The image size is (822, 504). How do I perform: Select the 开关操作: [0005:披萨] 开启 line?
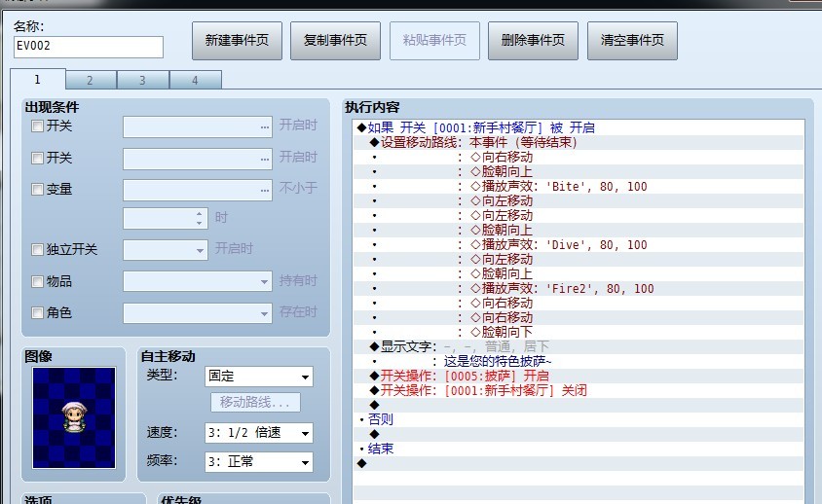click(x=579, y=377)
